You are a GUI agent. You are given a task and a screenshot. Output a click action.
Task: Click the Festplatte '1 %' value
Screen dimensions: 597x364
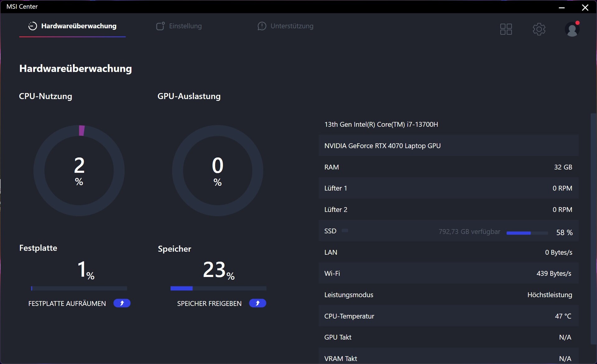pos(86,270)
